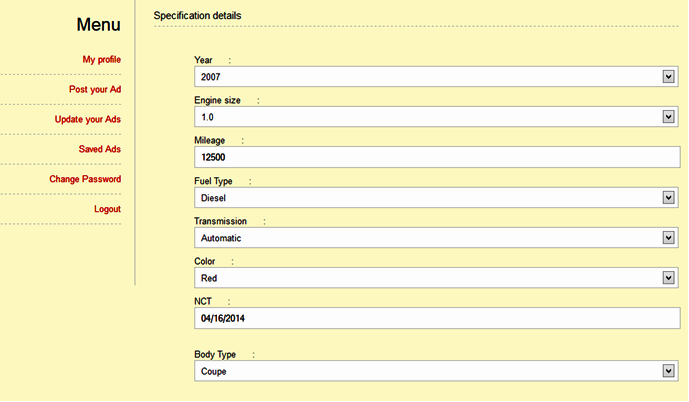689x402 pixels.
Task: Click the Color dropdown arrow
Action: pyautogui.click(x=669, y=278)
